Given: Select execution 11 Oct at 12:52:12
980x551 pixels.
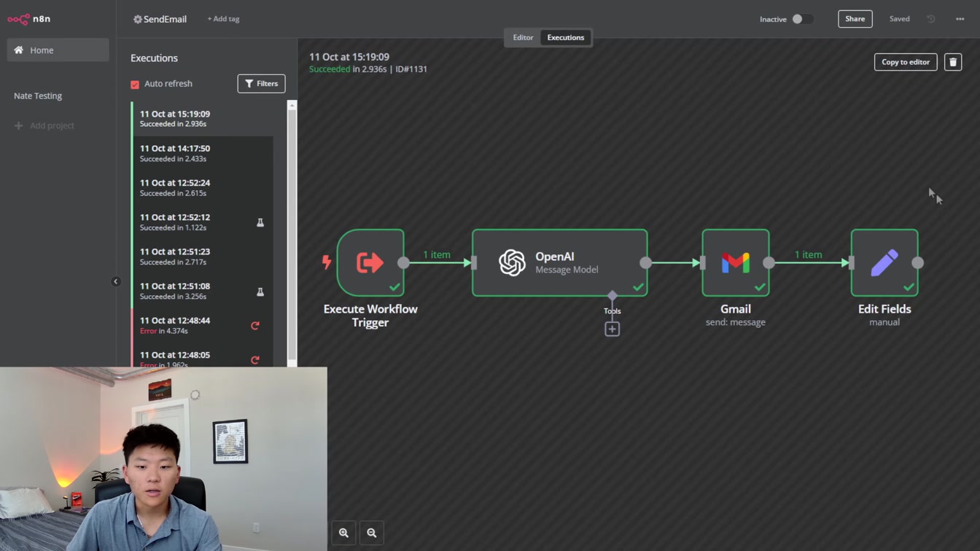Looking at the screenshot, I should [202, 222].
